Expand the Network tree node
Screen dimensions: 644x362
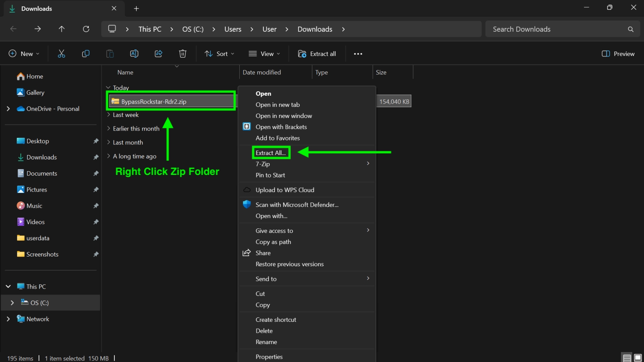point(8,319)
